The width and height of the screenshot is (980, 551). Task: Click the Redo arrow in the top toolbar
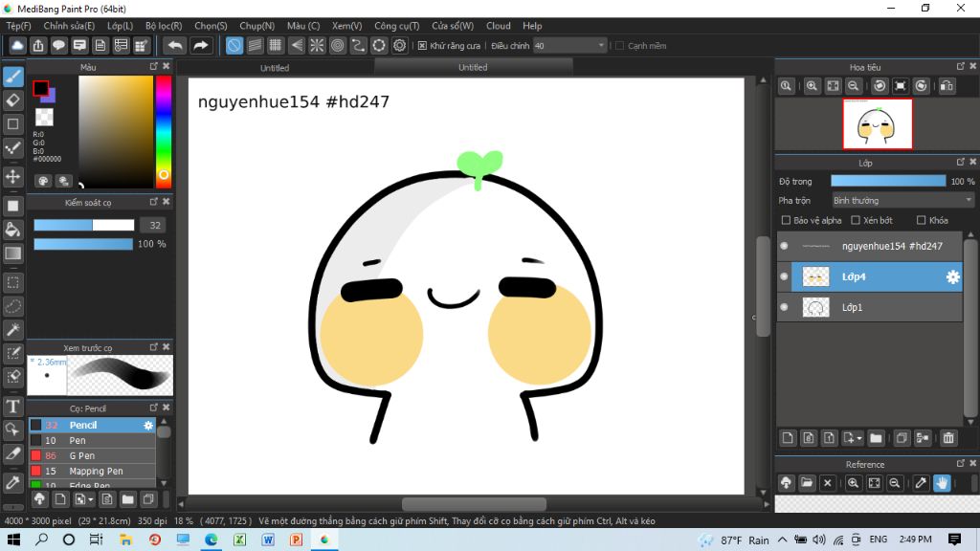tap(201, 45)
